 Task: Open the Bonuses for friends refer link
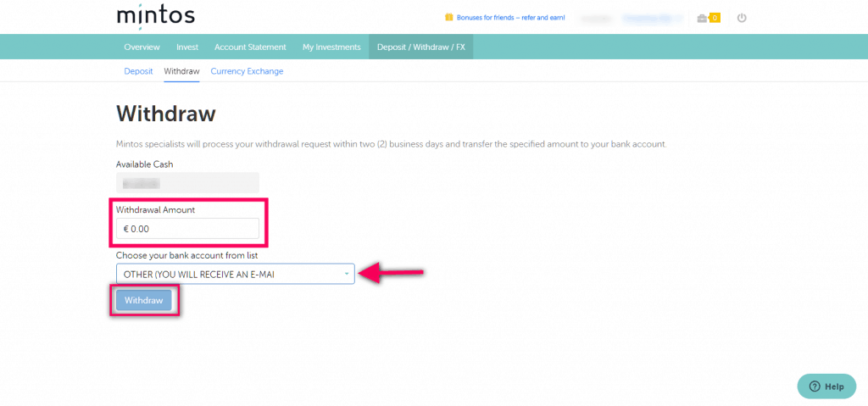pos(510,18)
